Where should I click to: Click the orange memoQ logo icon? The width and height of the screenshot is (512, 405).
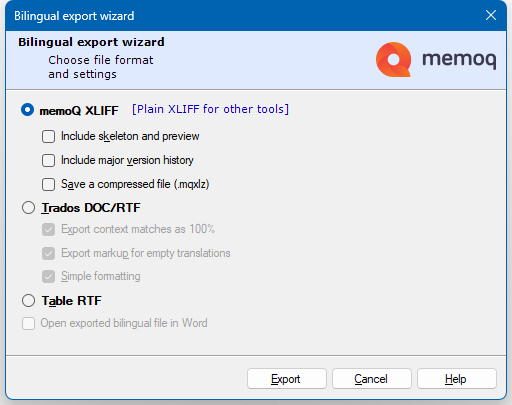[393, 60]
